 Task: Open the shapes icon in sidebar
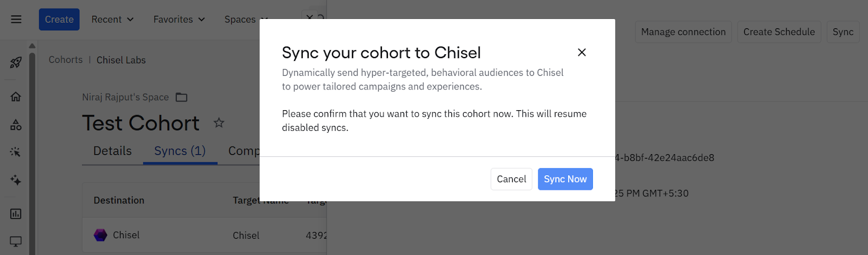click(16, 125)
